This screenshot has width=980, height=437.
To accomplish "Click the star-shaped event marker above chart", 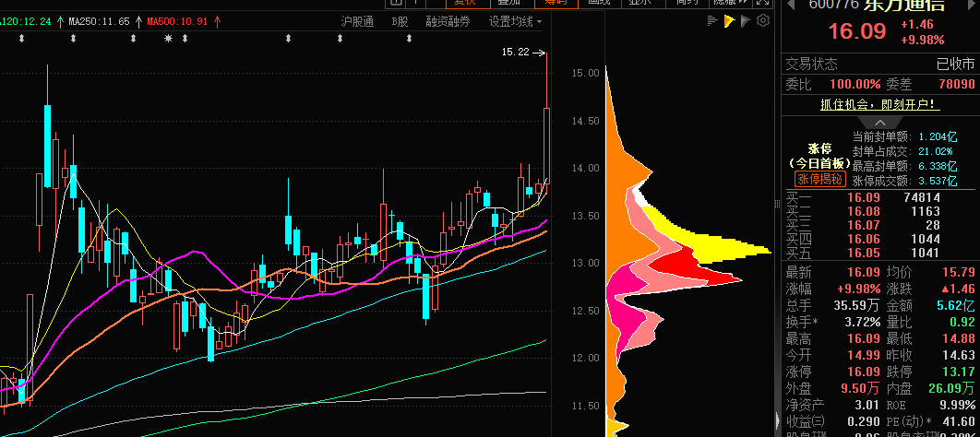I will pos(168,39).
